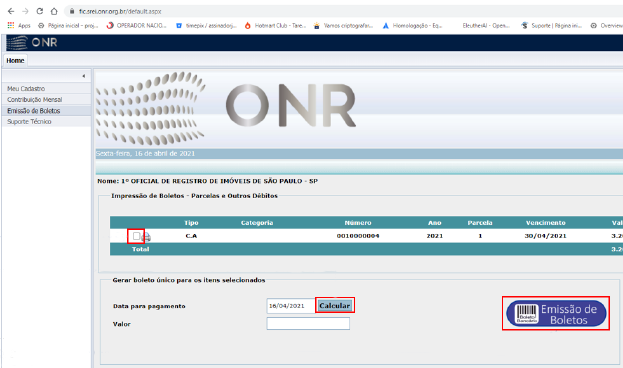
Task: Open the Apps grid bookmark
Action: click(19, 25)
